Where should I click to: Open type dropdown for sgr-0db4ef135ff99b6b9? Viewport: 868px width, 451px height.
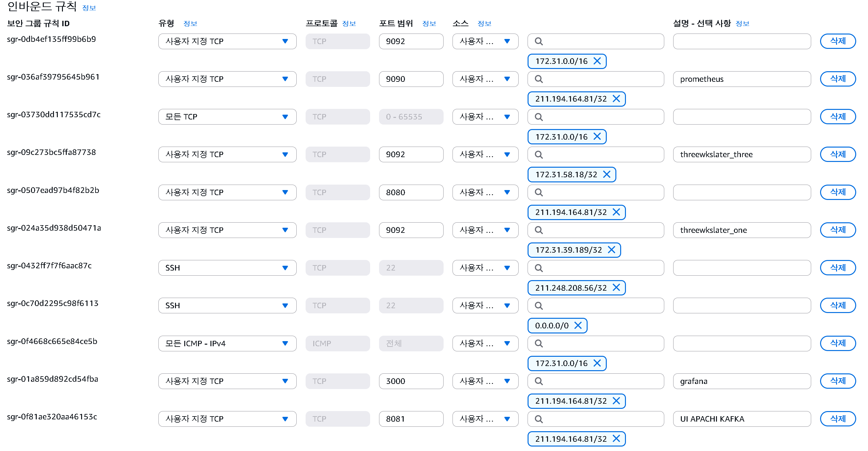coord(227,41)
